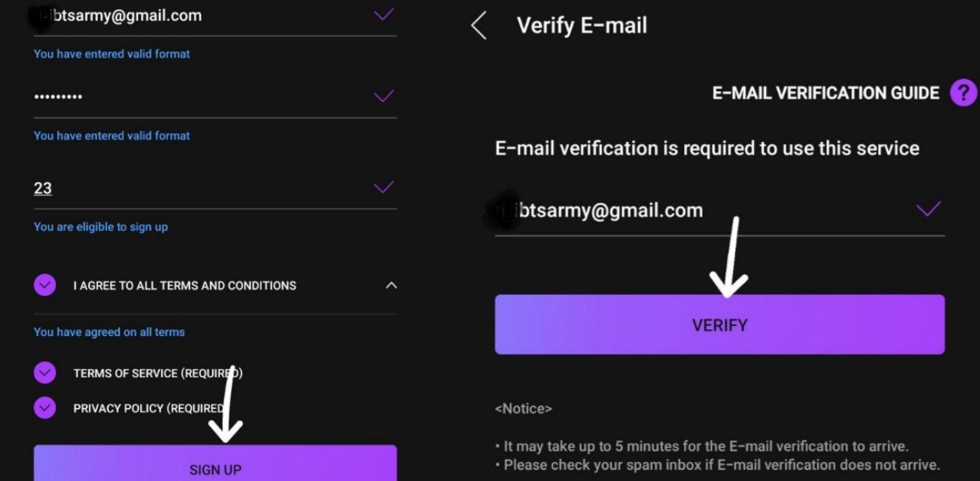The width and height of the screenshot is (980, 481).
Task: Click checkmark icon in password field
Action: coord(383,96)
